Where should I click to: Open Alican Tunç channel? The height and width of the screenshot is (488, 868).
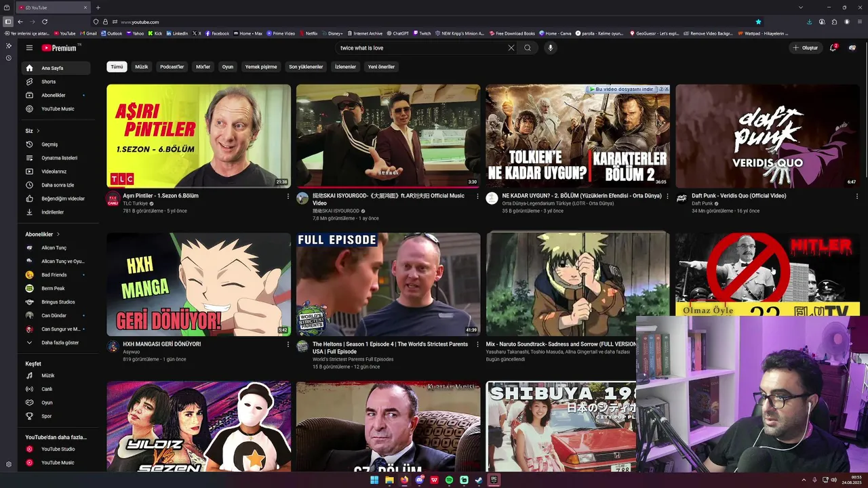pyautogui.click(x=54, y=247)
